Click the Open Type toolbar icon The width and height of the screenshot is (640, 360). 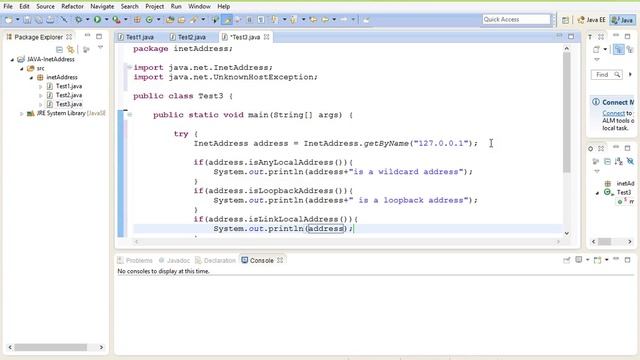pos(170,20)
